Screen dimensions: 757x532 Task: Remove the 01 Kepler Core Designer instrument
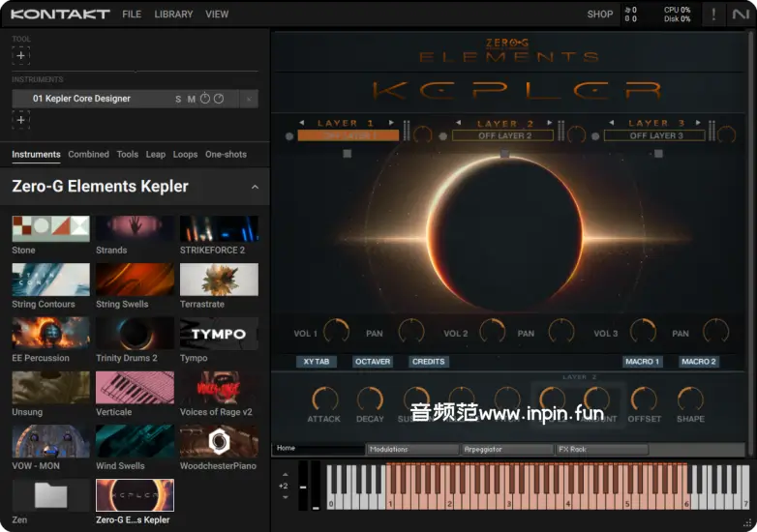point(249,99)
